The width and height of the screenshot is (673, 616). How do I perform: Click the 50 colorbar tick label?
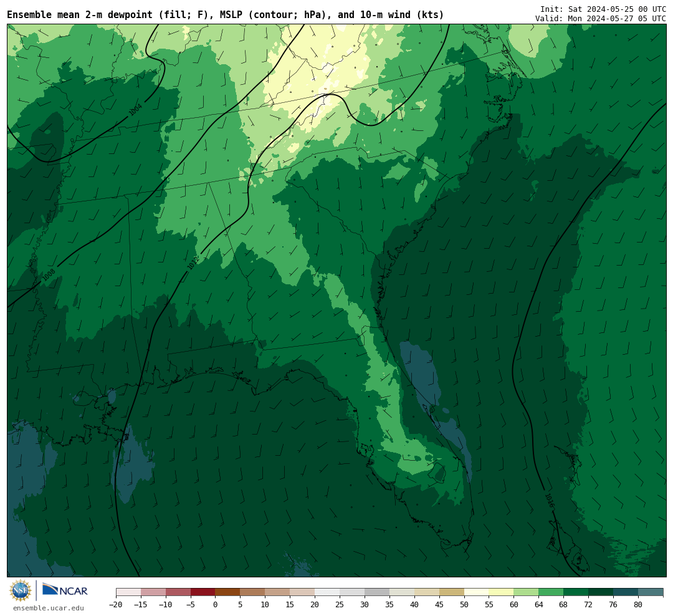pos(464,605)
